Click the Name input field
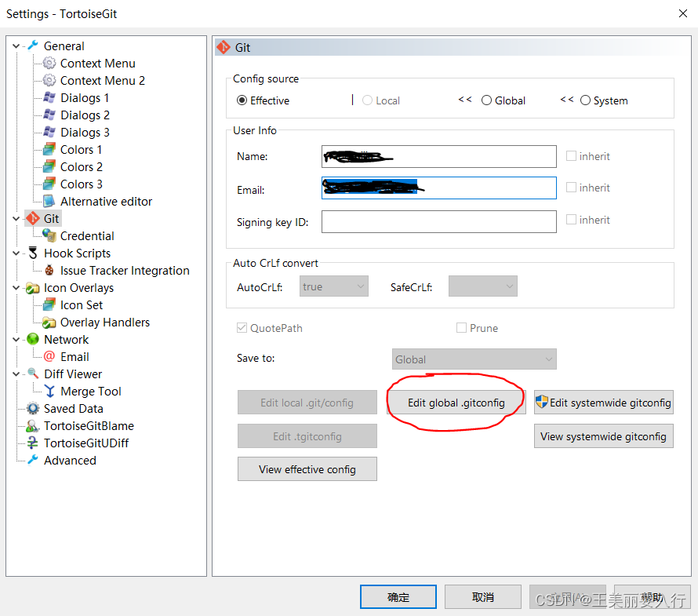This screenshot has height=616, width=698. tap(439, 156)
